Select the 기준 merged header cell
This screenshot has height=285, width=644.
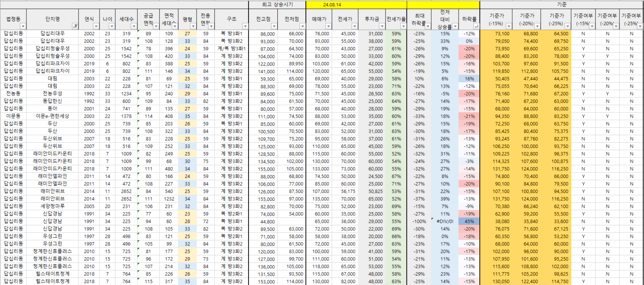pyautogui.click(x=562, y=5)
